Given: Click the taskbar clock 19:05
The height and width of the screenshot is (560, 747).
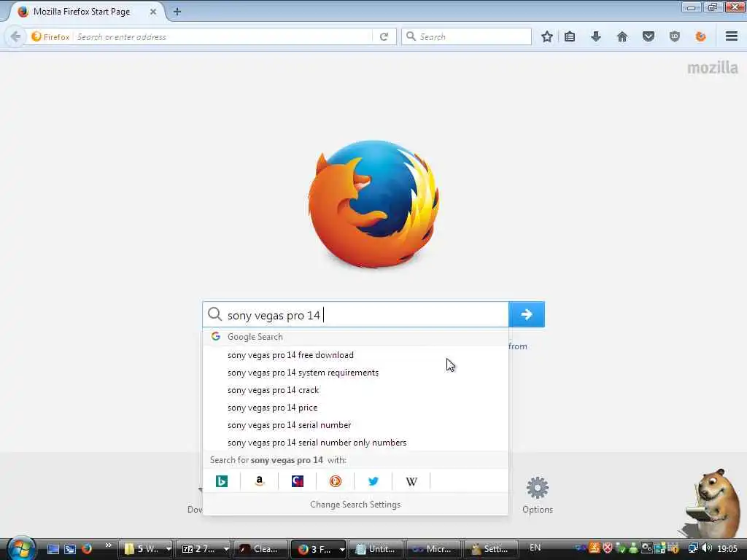Looking at the screenshot, I should coord(727,548).
